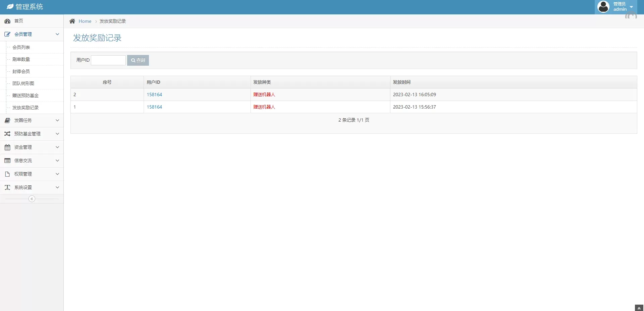Click the admin user avatar icon
Screen dimensions: 644x311
click(603, 7)
